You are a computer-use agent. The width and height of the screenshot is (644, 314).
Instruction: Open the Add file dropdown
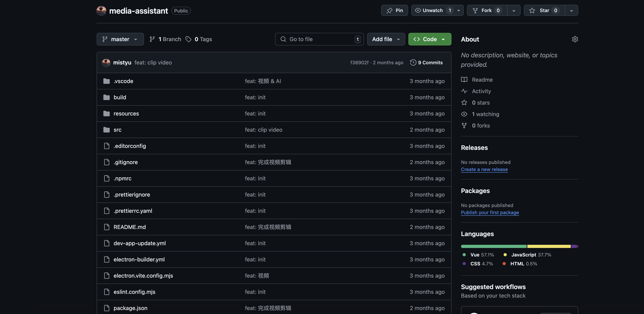pyautogui.click(x=386, y=39)
